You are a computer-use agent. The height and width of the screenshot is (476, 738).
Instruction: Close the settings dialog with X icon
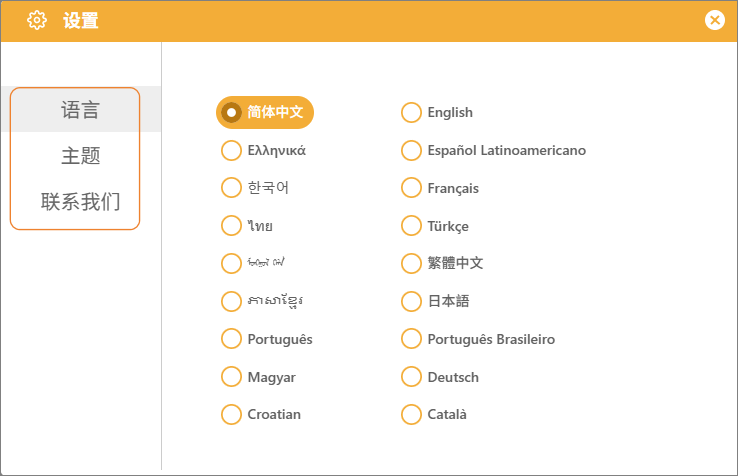point(714,20)
